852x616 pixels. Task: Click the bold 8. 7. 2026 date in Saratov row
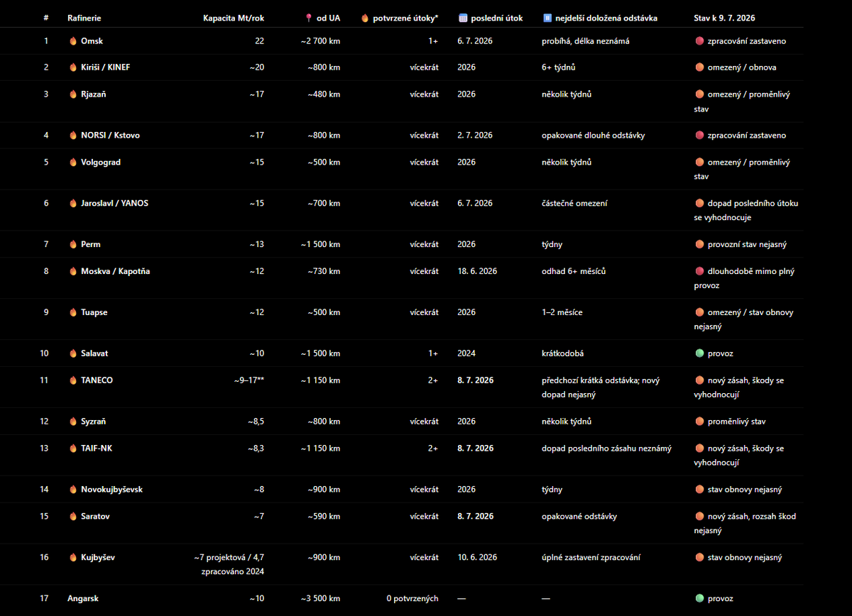[476, 517]
